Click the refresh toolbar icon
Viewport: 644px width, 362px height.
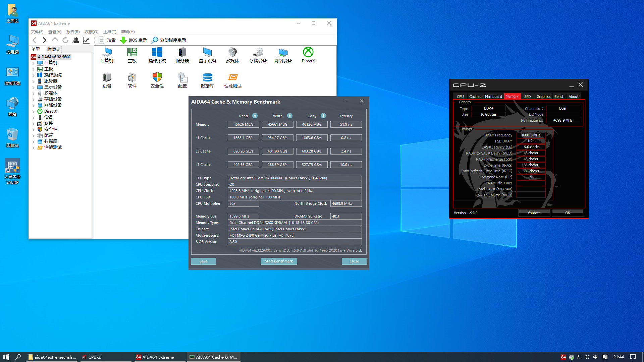[65, 40]
